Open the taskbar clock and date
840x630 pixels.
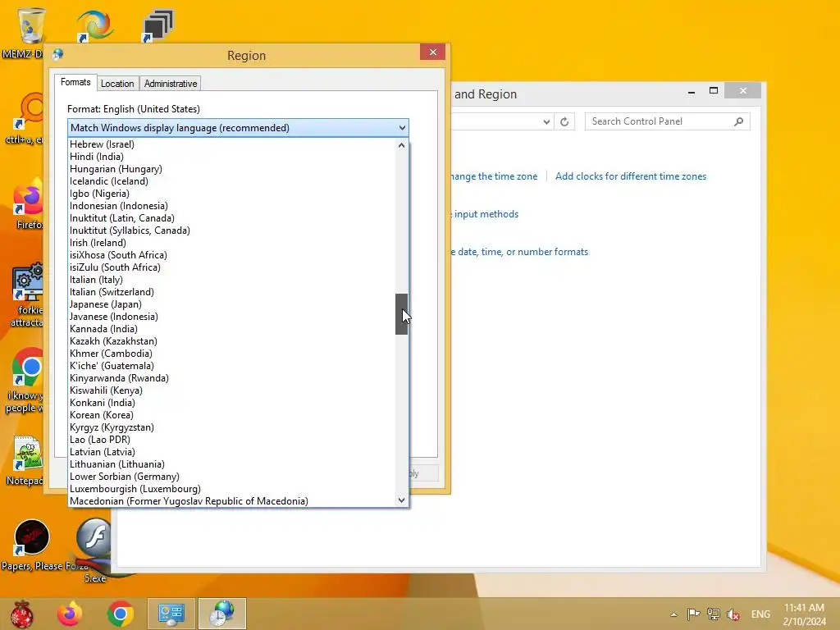pyautogui.click(x=804, y=614)
